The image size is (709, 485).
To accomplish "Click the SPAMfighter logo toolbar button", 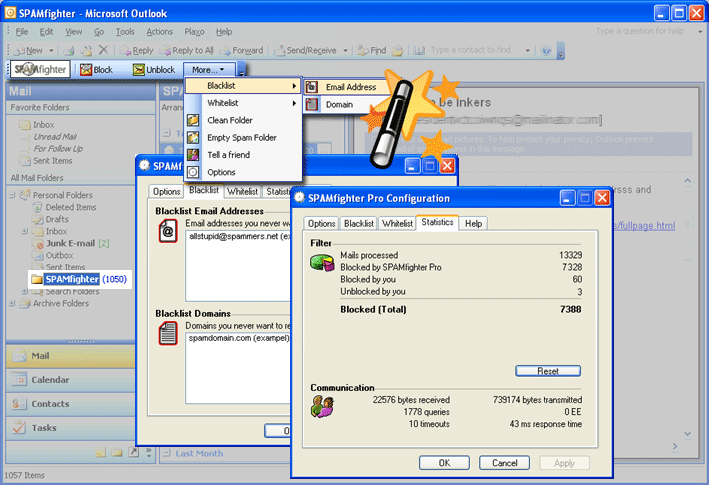I will click(x=40, y=69).
